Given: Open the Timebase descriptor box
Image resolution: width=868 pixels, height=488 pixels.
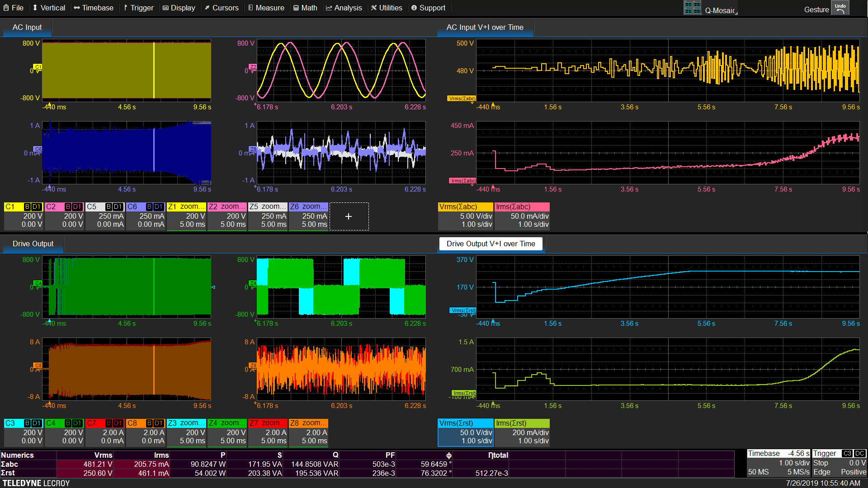Looking at the screenshot, I should click(x=778, y=463).
